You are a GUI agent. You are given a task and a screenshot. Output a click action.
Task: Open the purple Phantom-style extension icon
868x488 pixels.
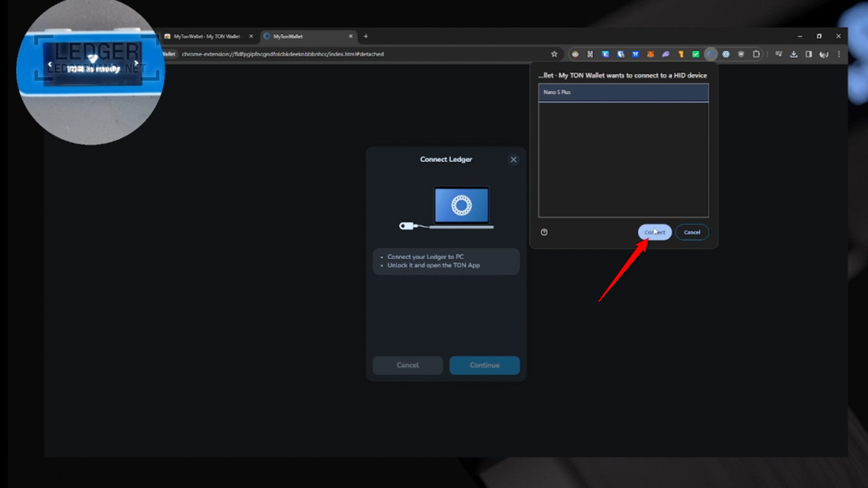click(x=666, y=54)
